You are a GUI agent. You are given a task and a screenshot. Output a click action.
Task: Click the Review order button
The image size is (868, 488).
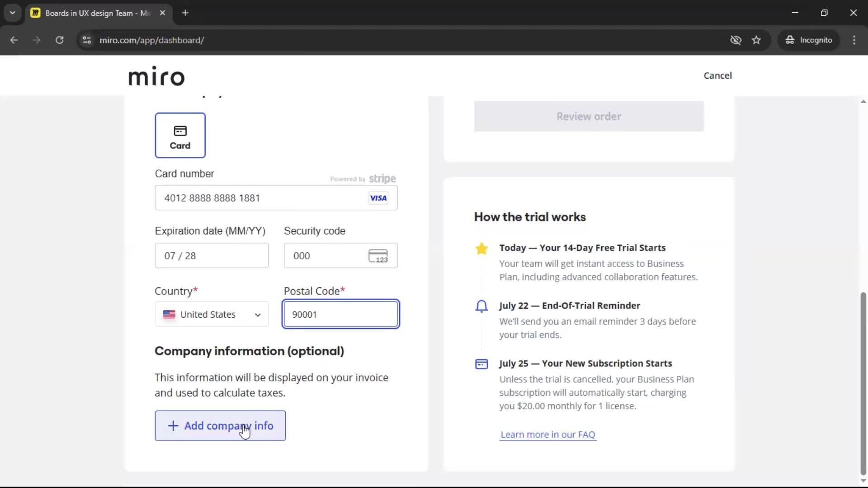[589, 117]
